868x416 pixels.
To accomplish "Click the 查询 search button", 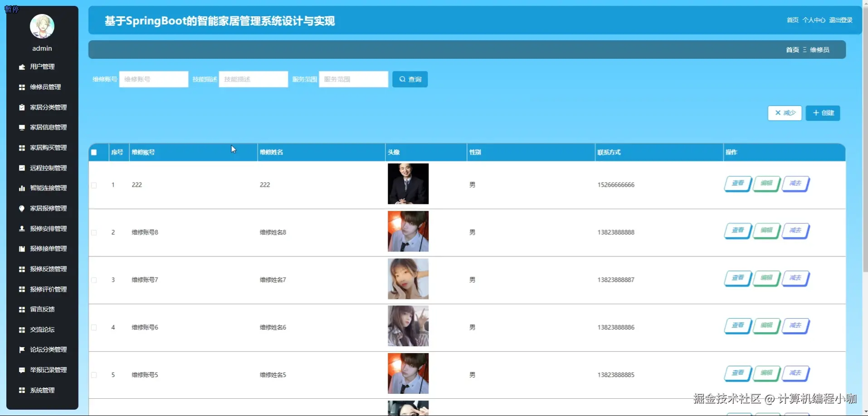I will click(410, 79).
